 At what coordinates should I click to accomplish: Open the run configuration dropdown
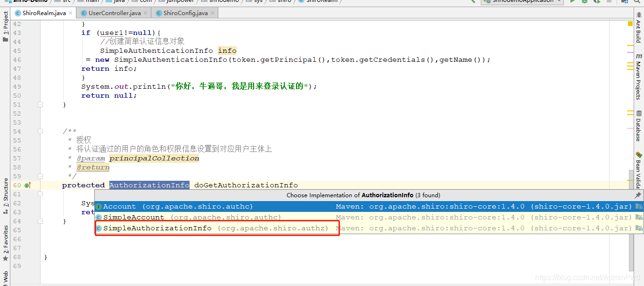coord(522,2)
